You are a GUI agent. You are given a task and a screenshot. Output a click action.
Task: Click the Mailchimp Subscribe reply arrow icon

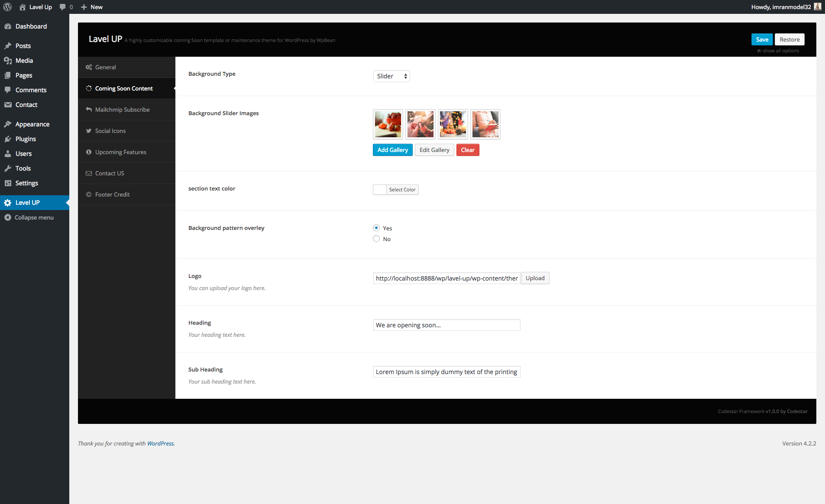tap(89, 110)
